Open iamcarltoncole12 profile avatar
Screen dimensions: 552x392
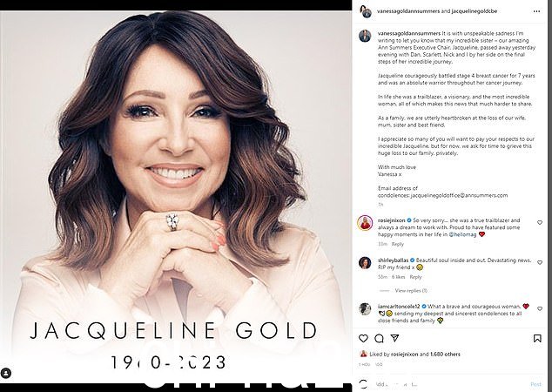click(365, 308)
